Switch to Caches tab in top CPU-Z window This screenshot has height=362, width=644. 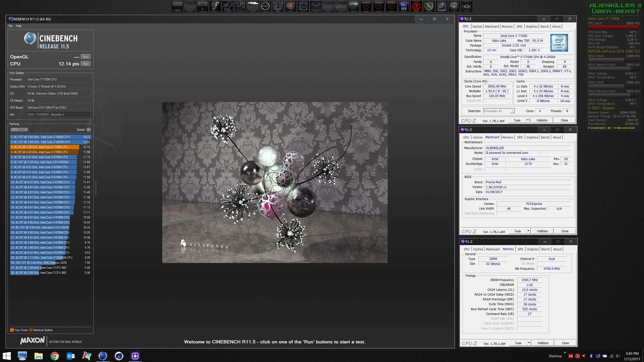(477, 26)
